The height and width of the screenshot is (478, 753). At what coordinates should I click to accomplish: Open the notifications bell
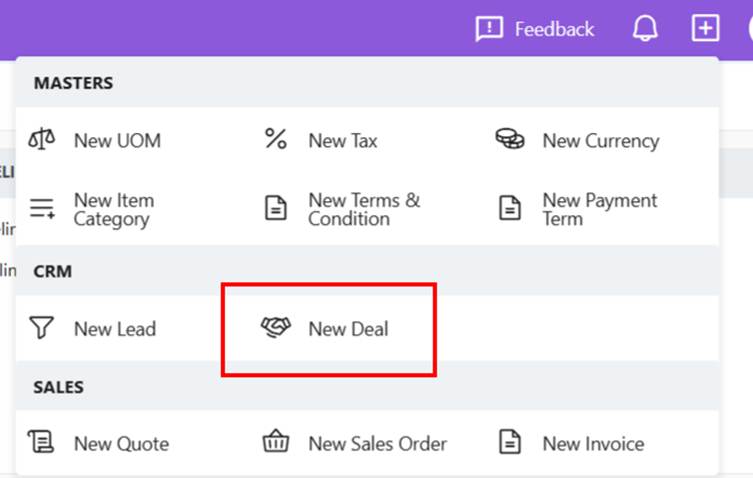[645, 29]
